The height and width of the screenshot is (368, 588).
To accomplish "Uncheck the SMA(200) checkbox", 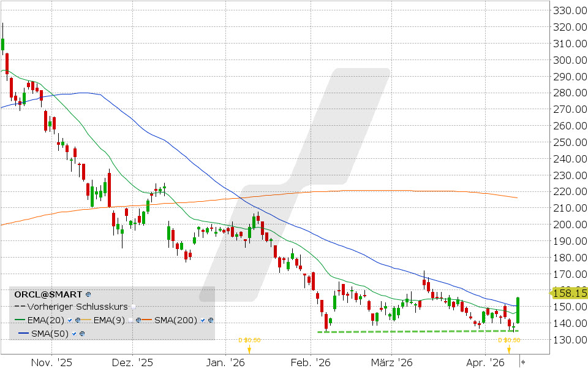I will 203,320.
